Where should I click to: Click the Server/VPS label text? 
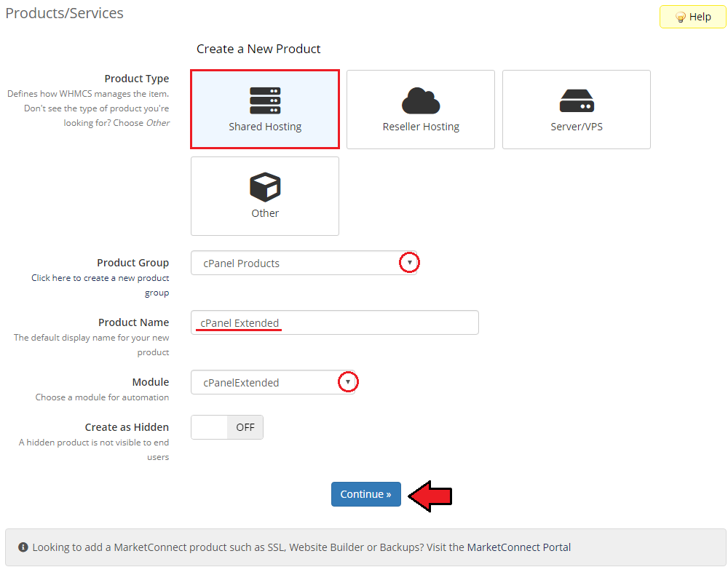click(x=577, y=127)
